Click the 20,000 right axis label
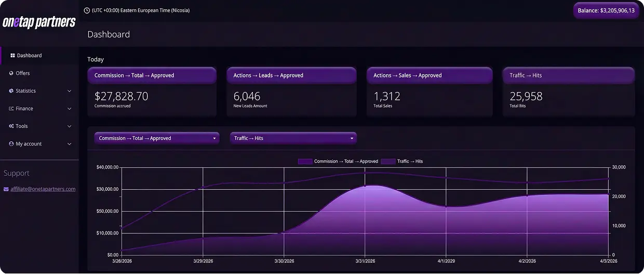This screenshot has width=644, height=274. click(619, 197)
